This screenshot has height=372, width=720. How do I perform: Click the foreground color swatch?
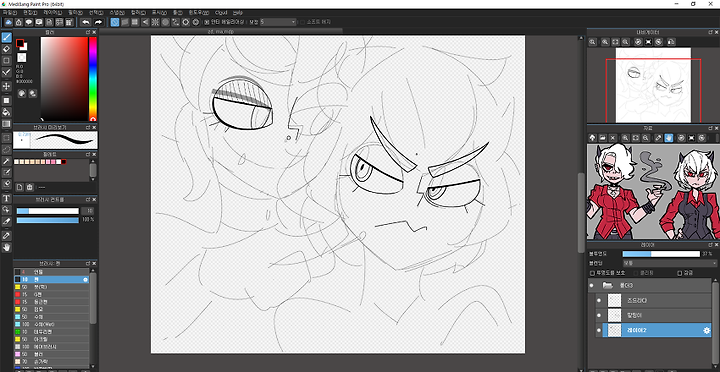coord(20,43)
